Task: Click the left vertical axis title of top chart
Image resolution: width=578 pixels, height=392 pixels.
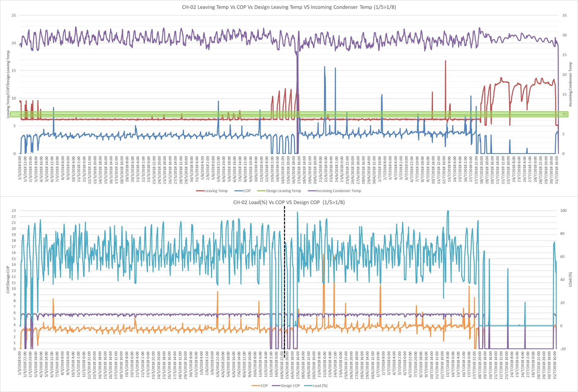Action: (x=8, y=84)
